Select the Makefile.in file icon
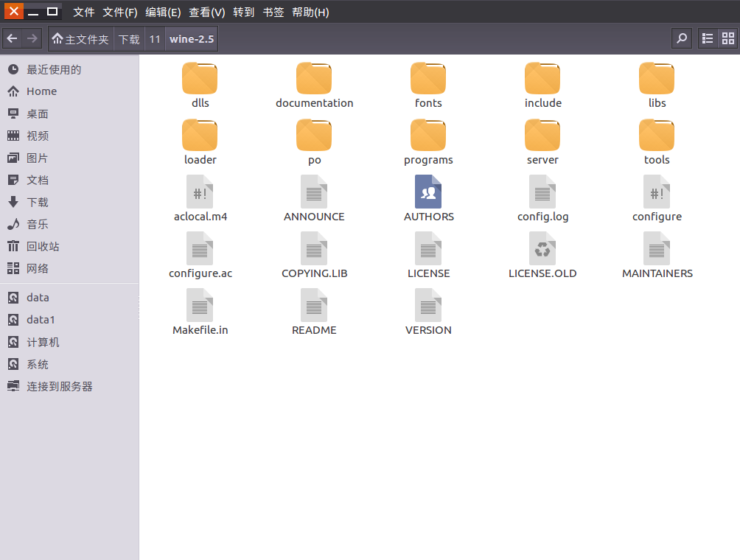The width and height of the screenshot is (740, 560). click(x=200, y=305)
